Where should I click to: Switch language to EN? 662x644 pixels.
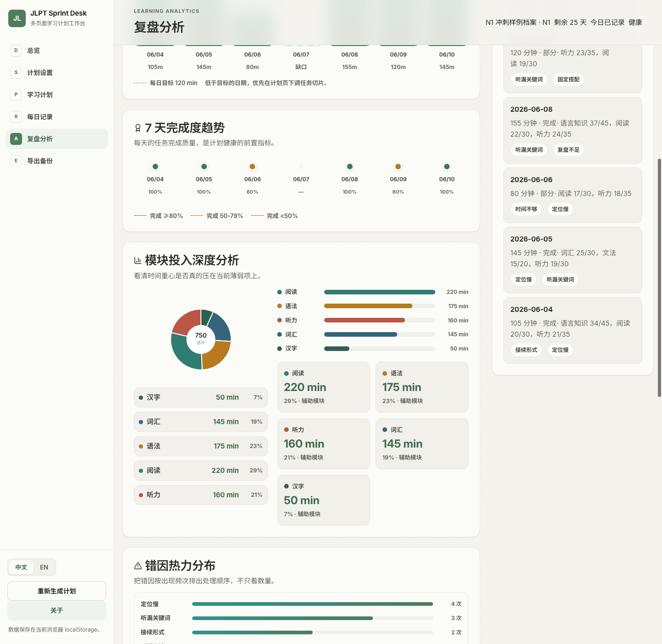(x=44, y=567)
